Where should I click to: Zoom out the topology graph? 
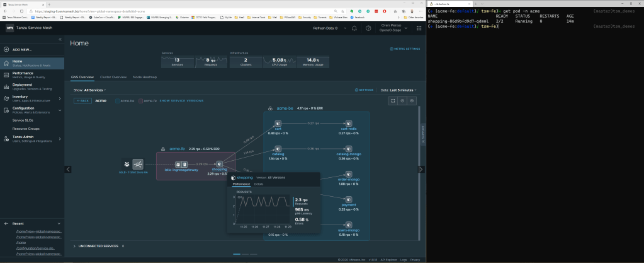pyautogui.click(x=402, y=100)
